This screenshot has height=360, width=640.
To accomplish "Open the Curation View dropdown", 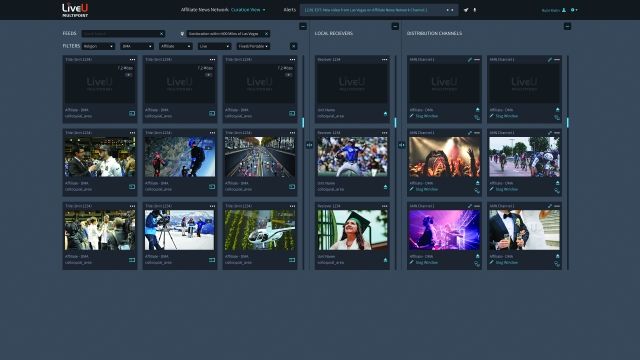I will coord(248,10).
